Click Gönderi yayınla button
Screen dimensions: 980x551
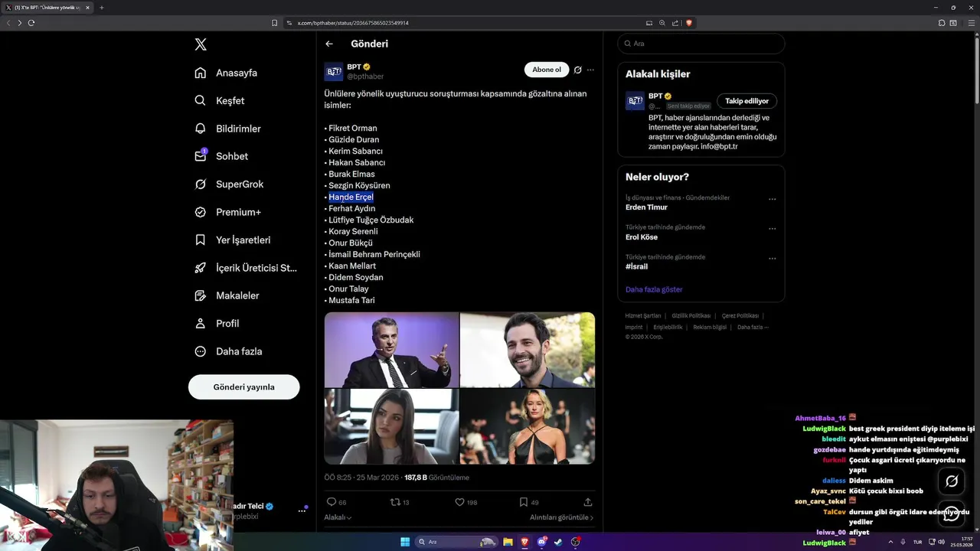[x=243, y=386]
